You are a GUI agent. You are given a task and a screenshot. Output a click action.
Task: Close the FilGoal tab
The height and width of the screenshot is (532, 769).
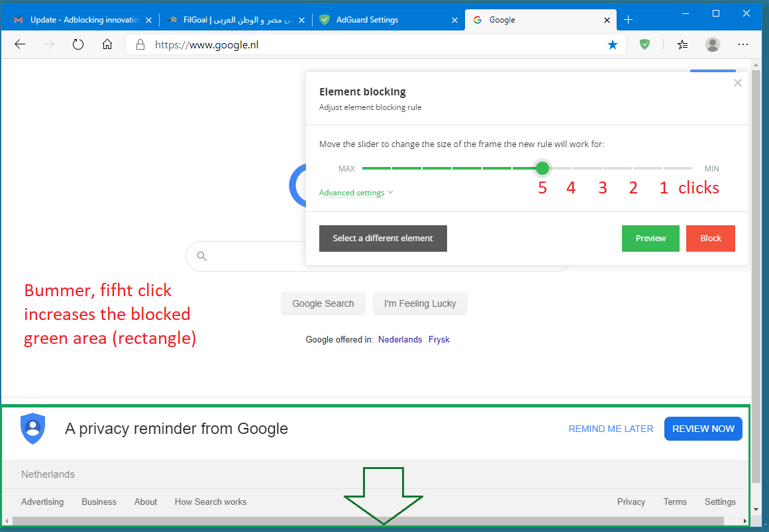pos(301,20)
